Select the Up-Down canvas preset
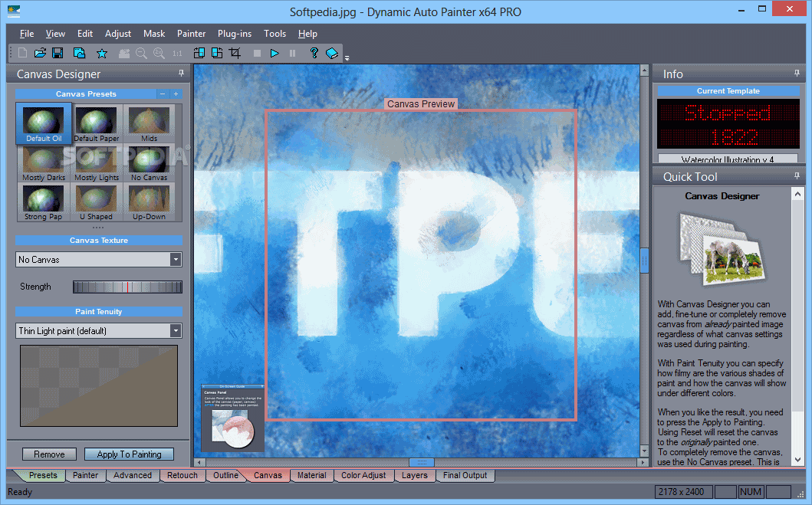812x505 pixels. (x=150, y=202)
